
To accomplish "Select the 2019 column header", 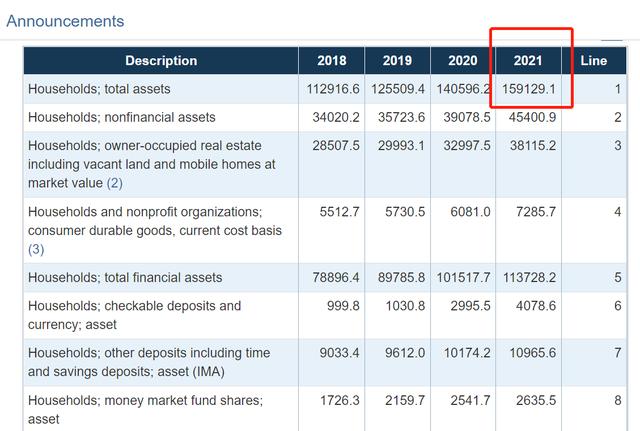I will pyautogui.click(x=397, y=61).
